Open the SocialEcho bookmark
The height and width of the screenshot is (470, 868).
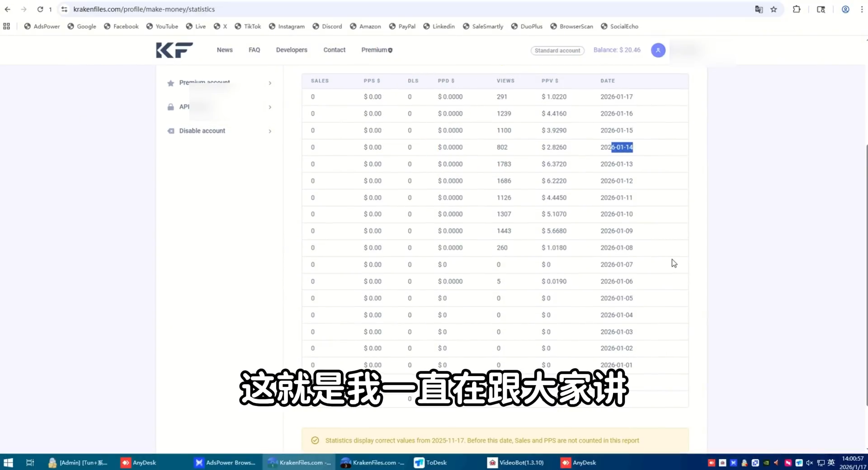[x=619, y=26]
